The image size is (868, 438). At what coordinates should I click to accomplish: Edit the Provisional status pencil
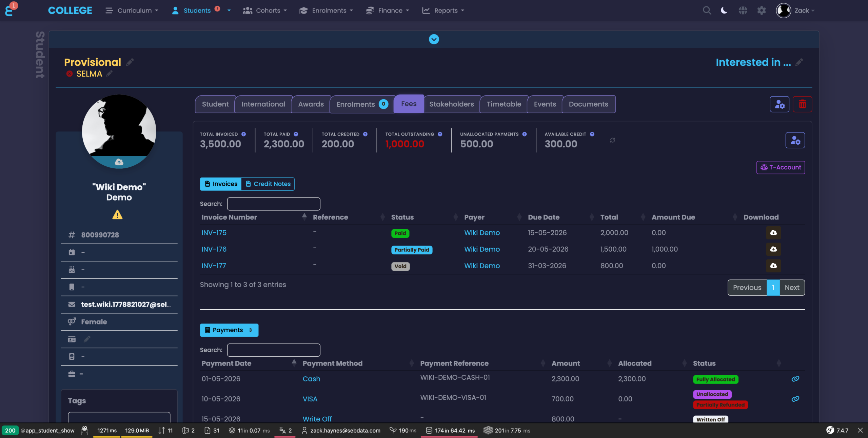coord(130,62)
